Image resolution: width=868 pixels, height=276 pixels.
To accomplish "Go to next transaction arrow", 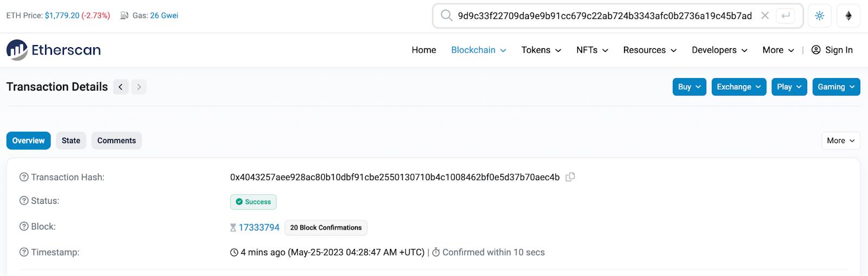I will pyautogui.click(x=139, y=87).
